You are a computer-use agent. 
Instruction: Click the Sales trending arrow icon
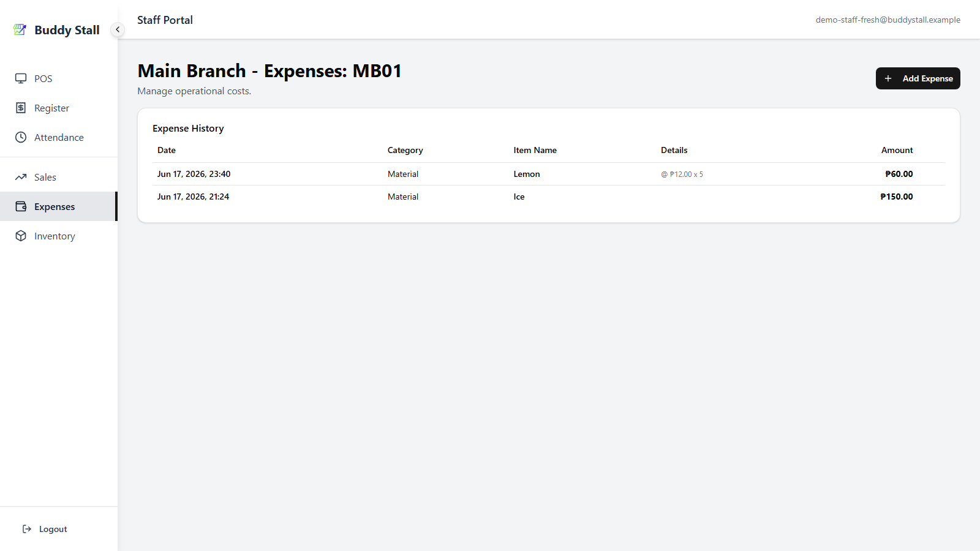pos(21,177)
